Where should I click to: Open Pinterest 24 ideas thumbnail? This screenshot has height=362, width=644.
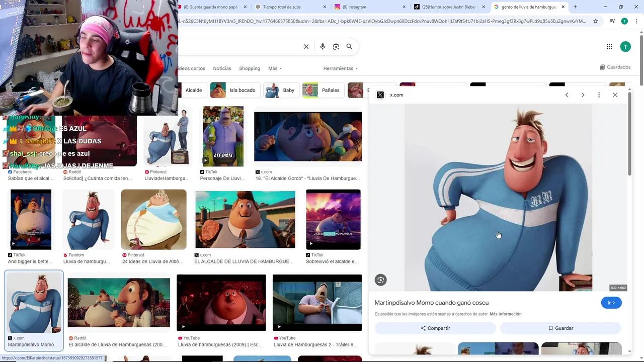153,219
